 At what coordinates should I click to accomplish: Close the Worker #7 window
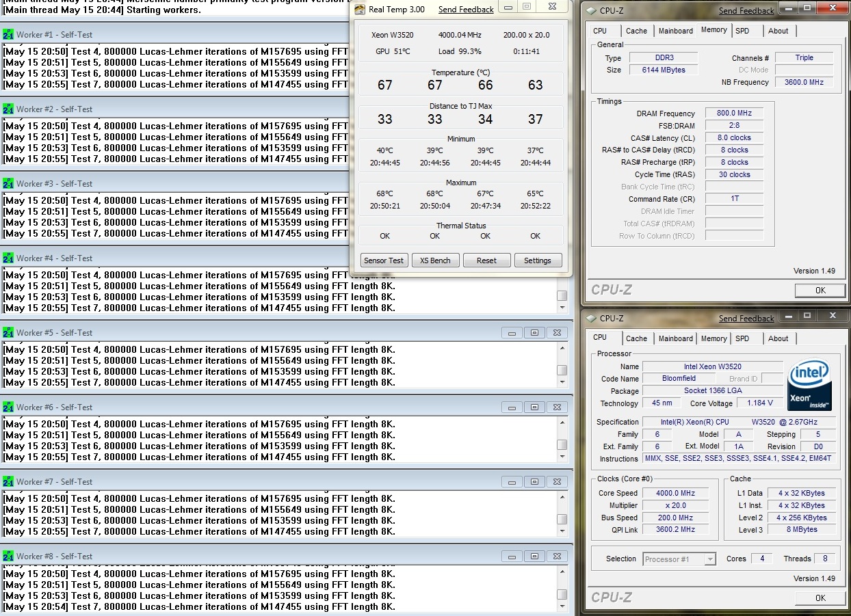(557, 481)
